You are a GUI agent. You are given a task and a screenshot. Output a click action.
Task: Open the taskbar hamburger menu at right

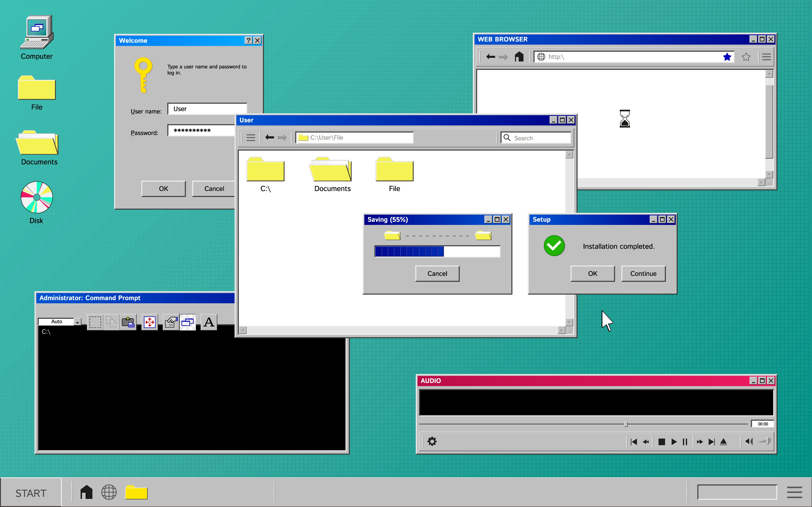(x=794, y=492)
